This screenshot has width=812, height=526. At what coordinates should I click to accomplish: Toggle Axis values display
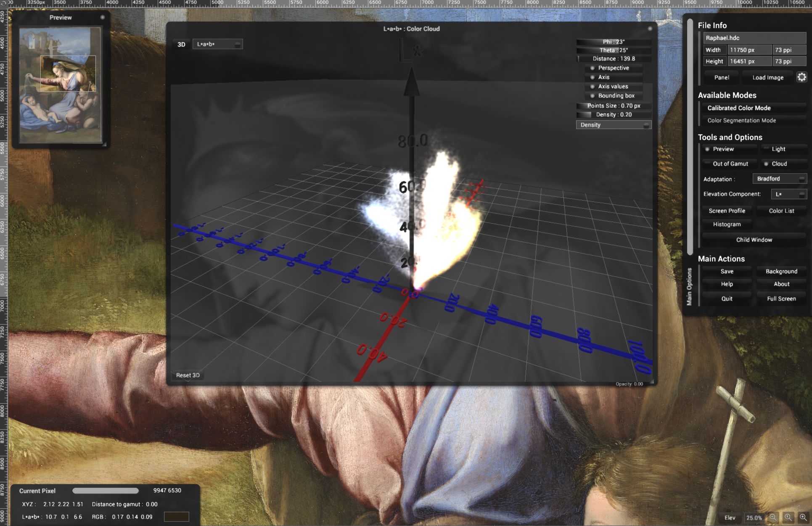(614, 86)
